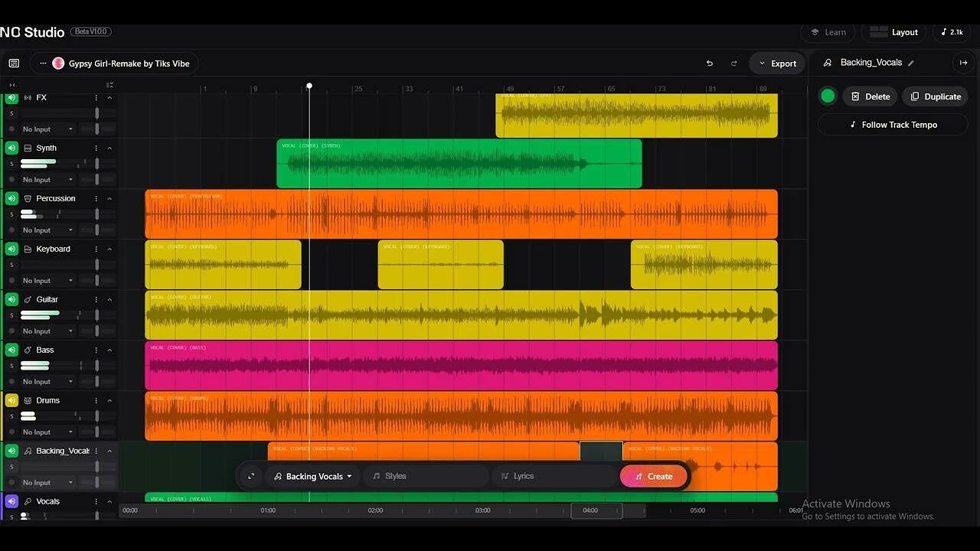Click the Synth track instrument icon
This screenshot has width=980, height=551.
pos(28,148)
